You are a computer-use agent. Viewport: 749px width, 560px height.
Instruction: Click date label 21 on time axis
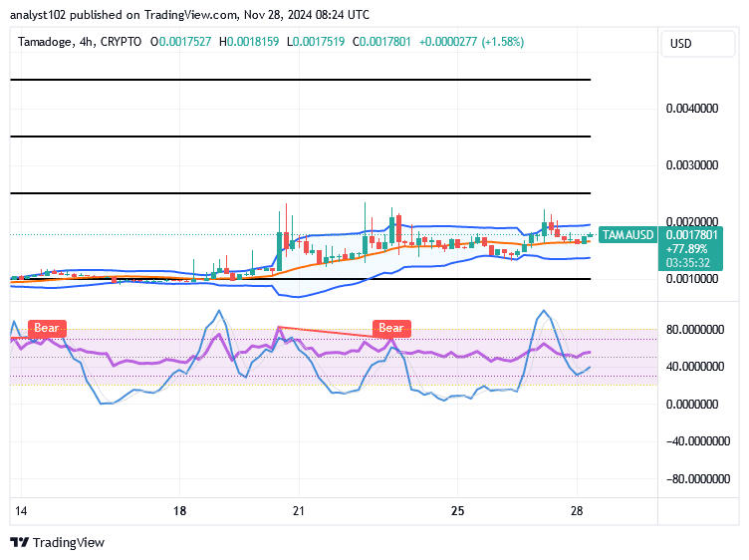299,511
